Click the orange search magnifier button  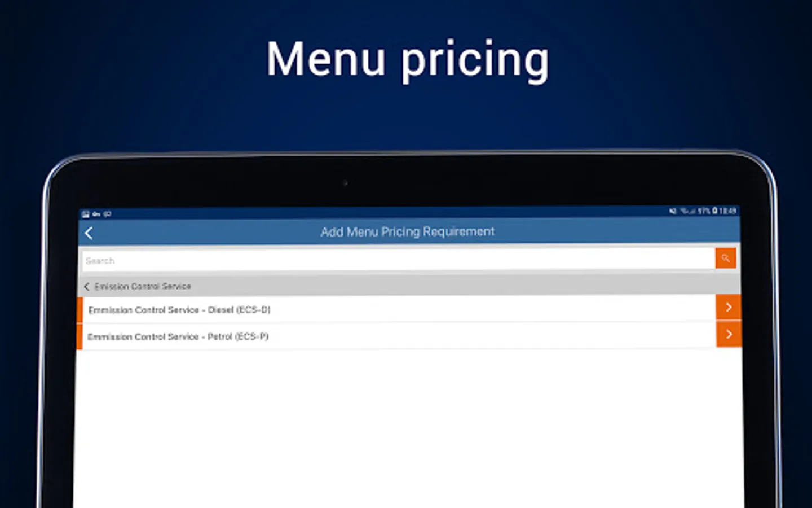726,258
